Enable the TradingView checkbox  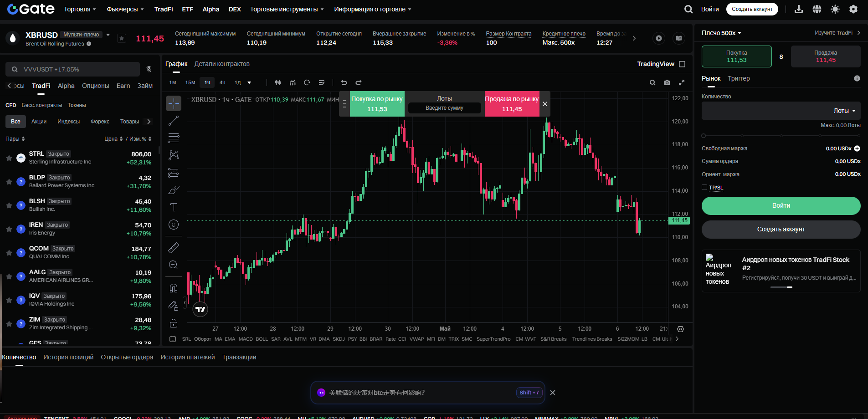coord(682,64)
